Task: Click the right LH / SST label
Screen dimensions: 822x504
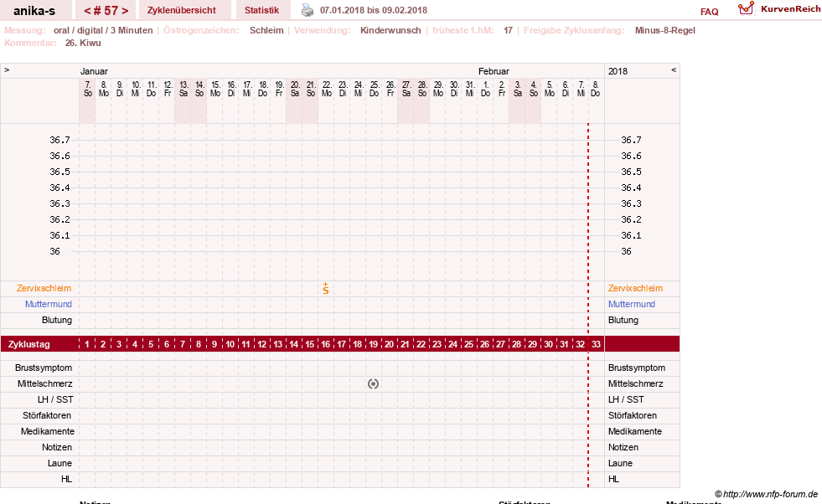Action: point(626,399)
